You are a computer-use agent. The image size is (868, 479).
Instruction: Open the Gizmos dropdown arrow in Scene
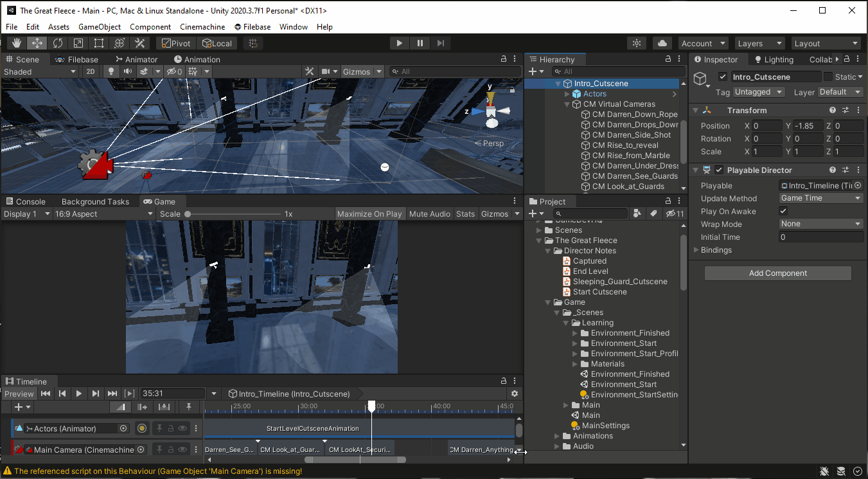pos(379,71)
